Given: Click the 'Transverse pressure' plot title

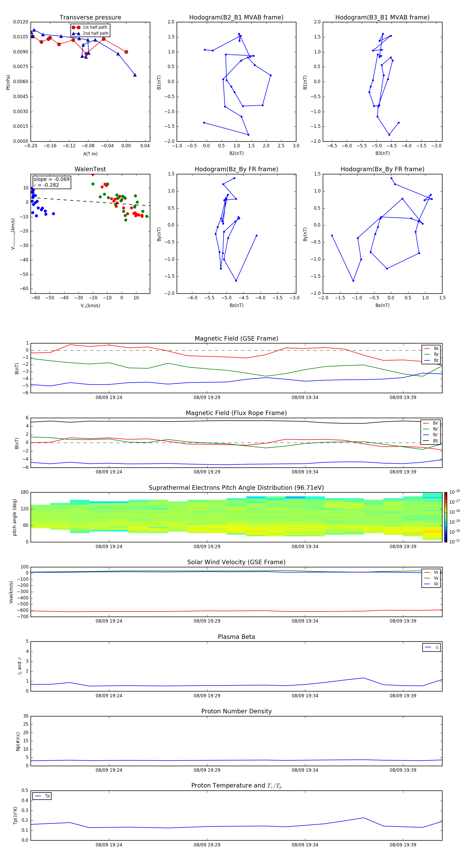Looking at the screenshot, I should point(90,18).
